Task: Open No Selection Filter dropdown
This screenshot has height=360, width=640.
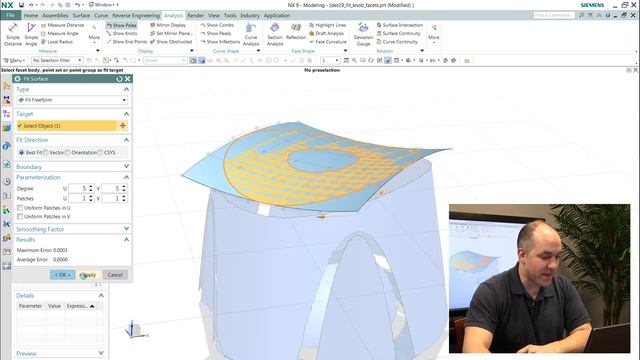Action: pyautogui.click(x=57, y=60)
